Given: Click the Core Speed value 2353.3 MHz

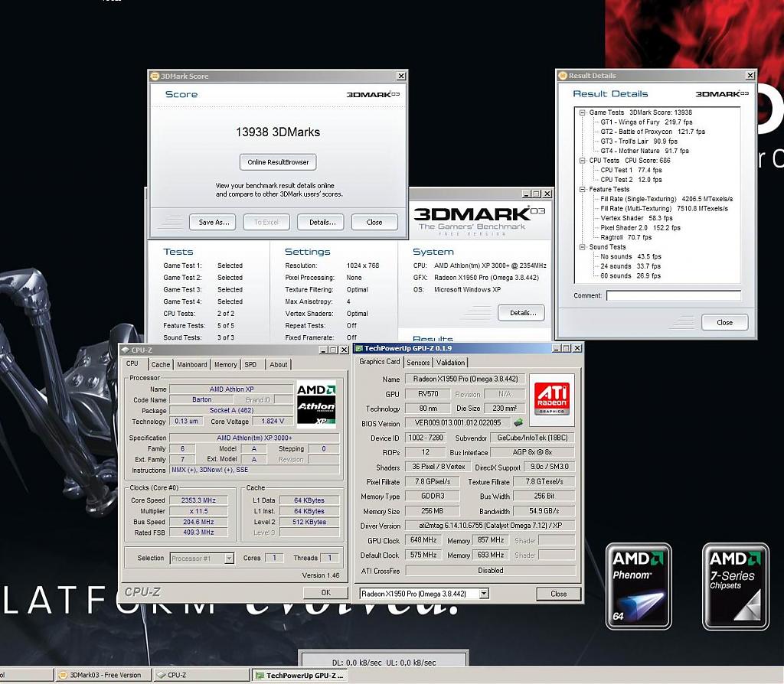Looking at the screenshot, I should [198, 500].
